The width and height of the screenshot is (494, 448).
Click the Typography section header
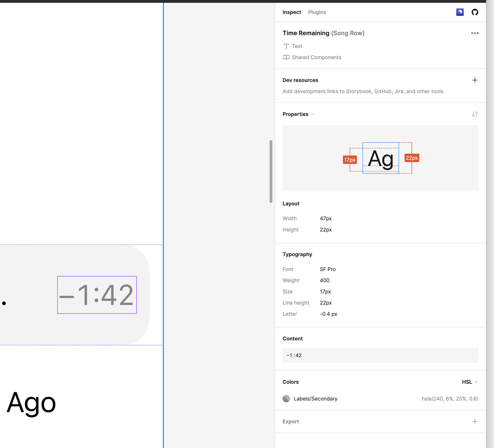297,254
